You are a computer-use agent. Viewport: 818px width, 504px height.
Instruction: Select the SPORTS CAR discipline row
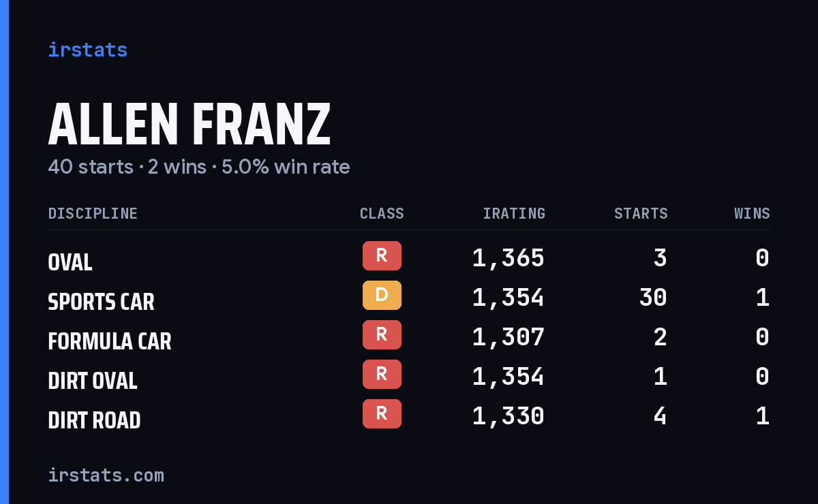click(409, 298)
